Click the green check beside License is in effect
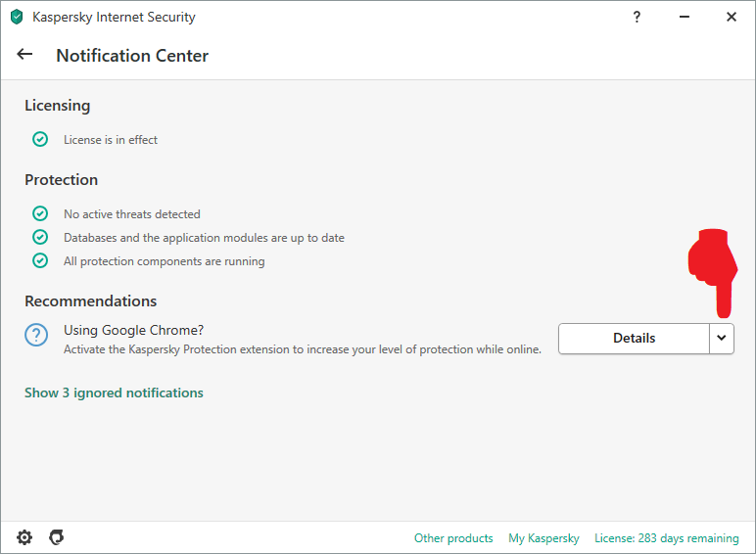756x554 pixels. 40,140
